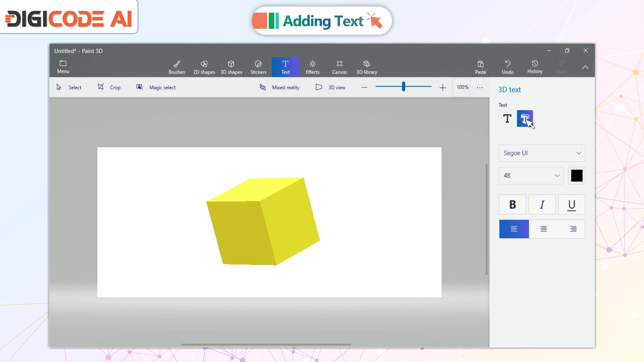Undo the last action
This screenshot has height=362, width=644.
(507, 67)
